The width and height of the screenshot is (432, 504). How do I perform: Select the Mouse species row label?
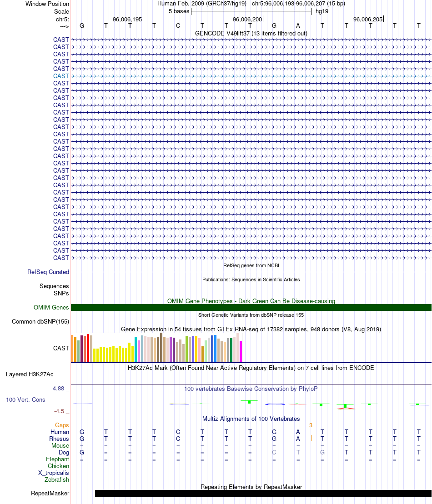click(x=60, y=445)
